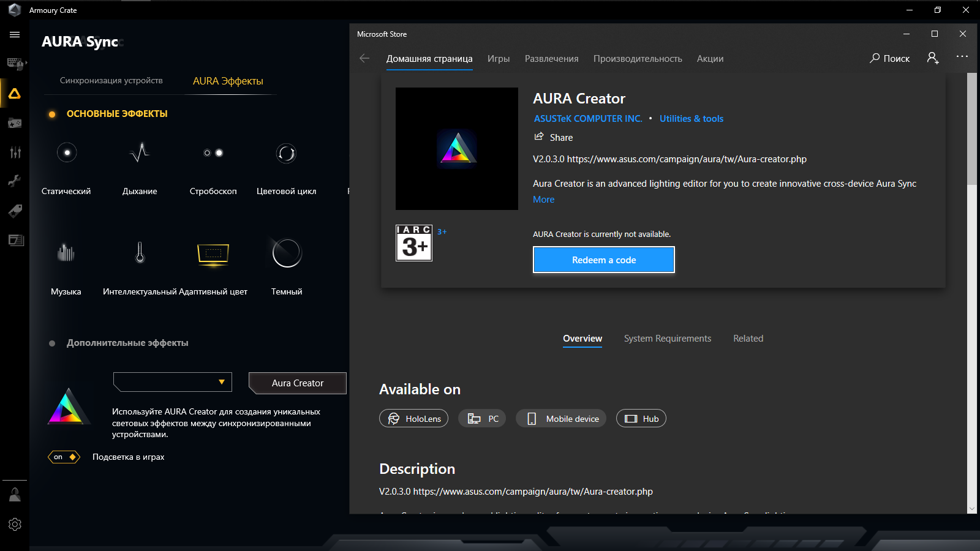Select the Dark (Темный) effect icon
The image size is (980, 551).
click(x=287, y=253)
